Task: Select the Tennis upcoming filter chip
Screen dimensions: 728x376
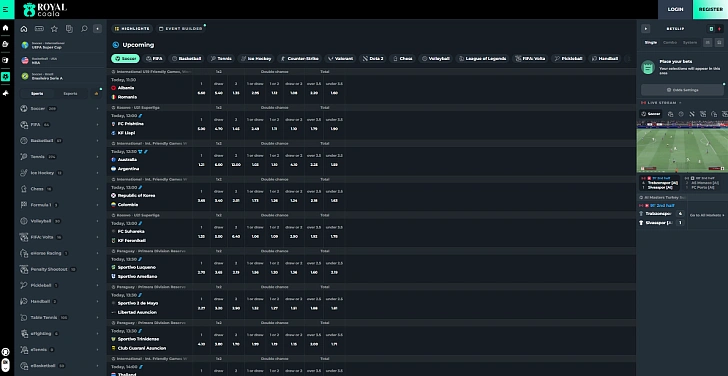Action: click(221, 58)
